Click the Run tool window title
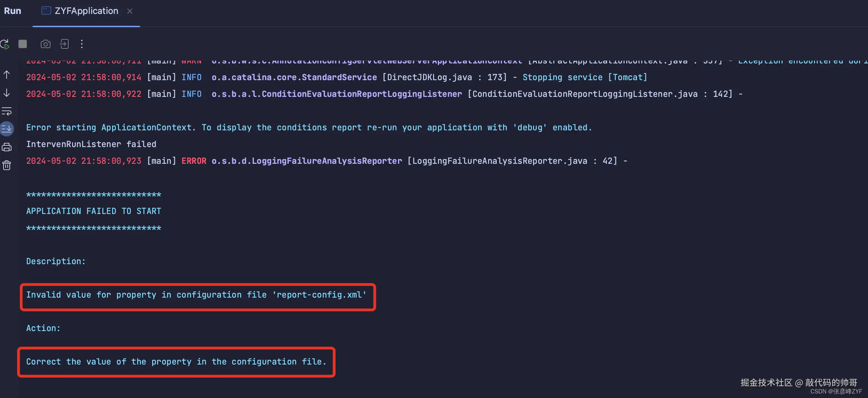 [x=13, y=11]
